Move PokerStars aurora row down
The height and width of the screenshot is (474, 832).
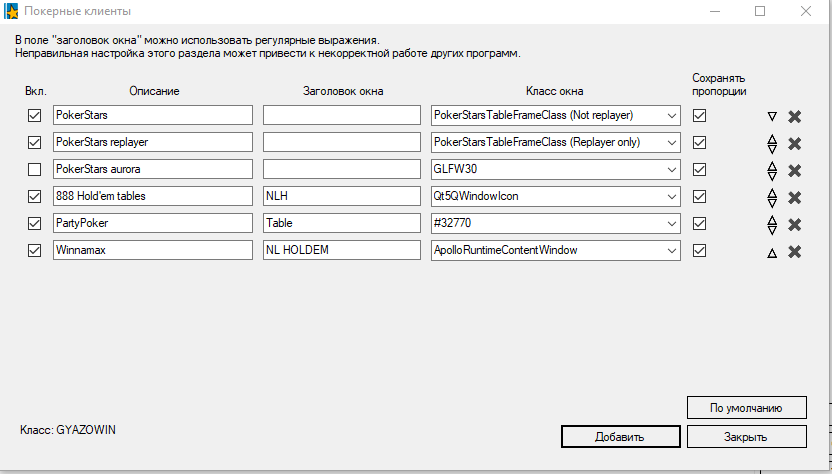point(772,175)
